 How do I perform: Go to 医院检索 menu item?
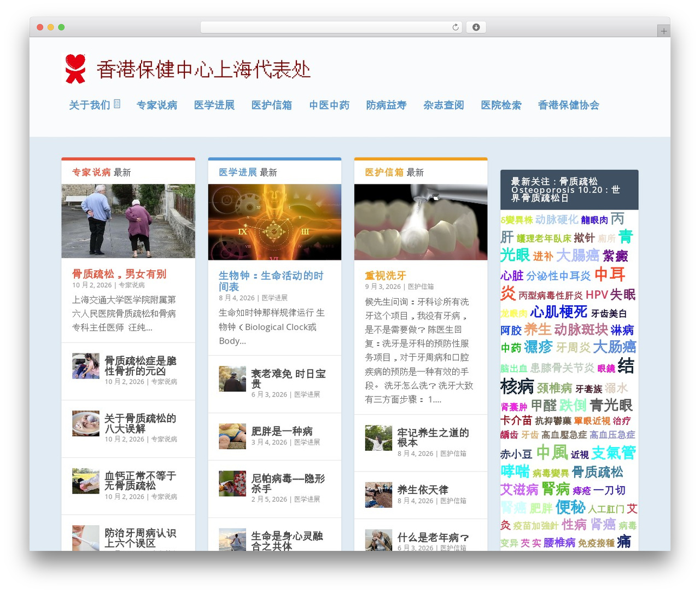501,105
